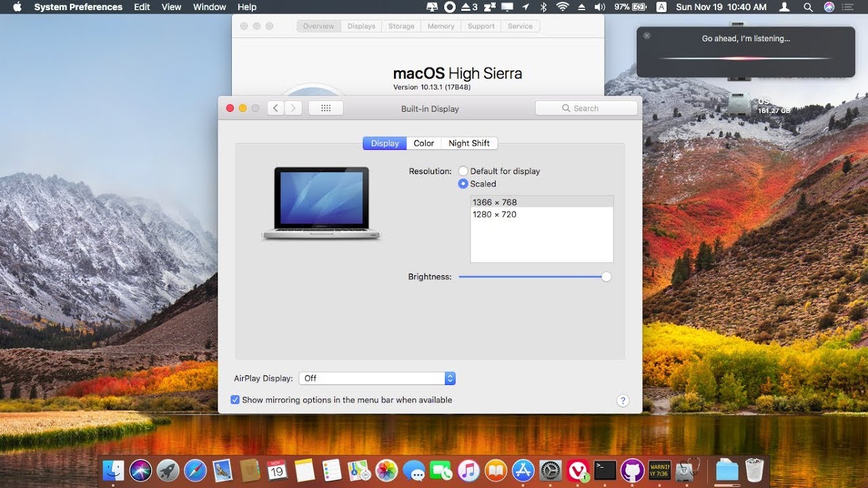Screen dimensions: 868x488
Task: Open FaceTime green icon in dock
Action: (x=441, y=470)
